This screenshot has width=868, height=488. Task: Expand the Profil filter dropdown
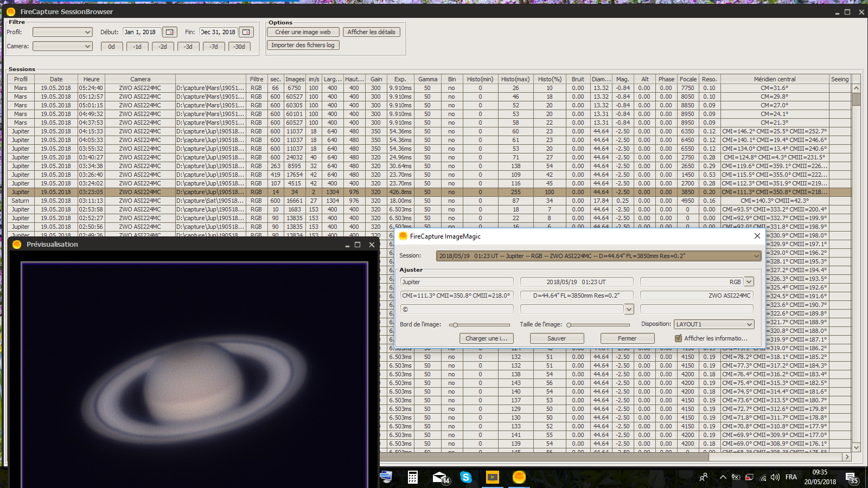[62, 32]
